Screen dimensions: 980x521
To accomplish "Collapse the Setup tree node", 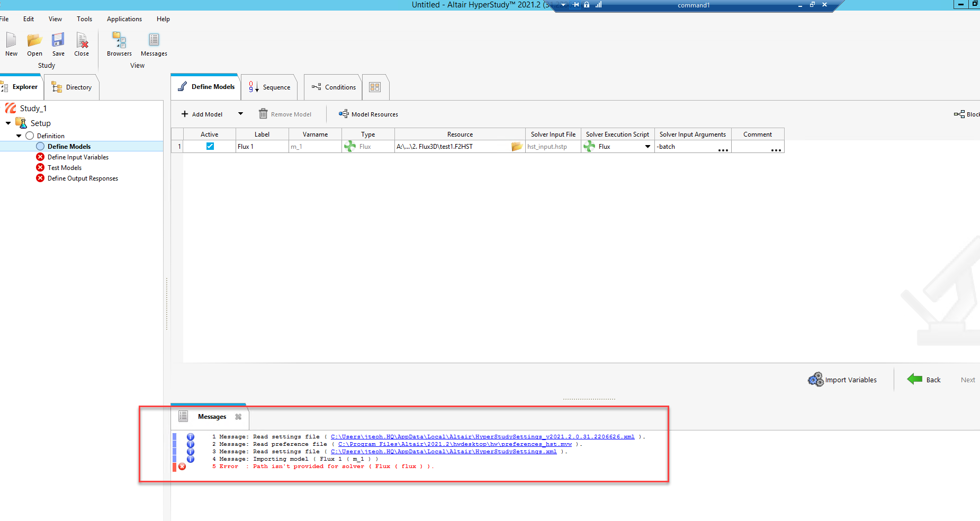I will (x=7, y=123).
